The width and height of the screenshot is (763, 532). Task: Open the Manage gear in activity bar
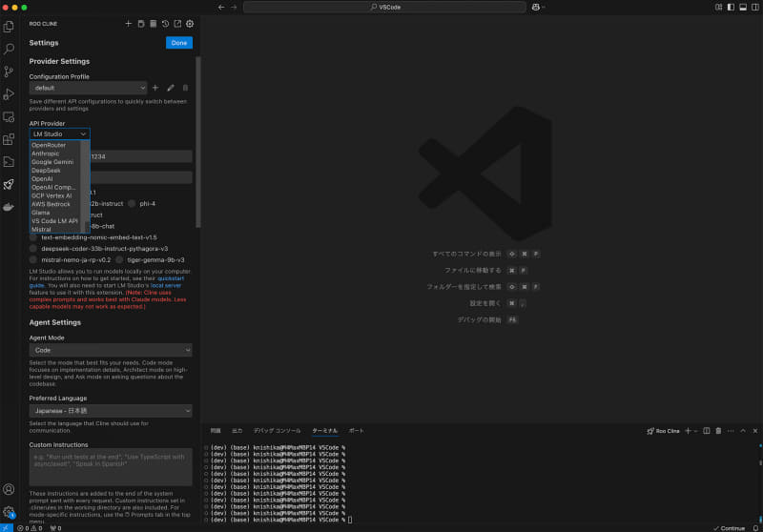9,512
